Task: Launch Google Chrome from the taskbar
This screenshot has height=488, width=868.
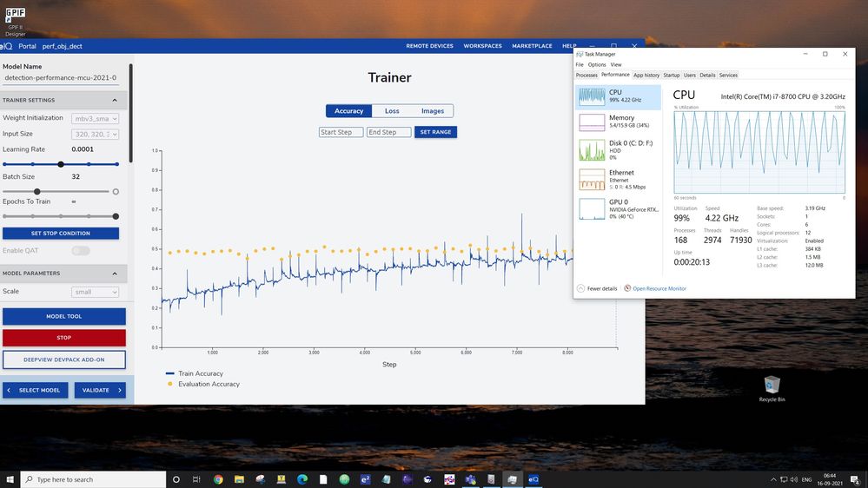Action: click(x=218, y=479)
